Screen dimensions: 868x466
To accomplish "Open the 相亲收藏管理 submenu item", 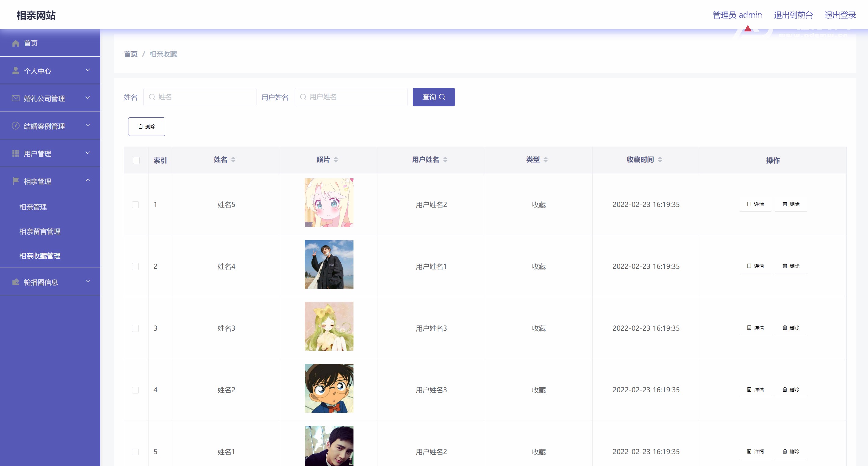I will point(40,256).
